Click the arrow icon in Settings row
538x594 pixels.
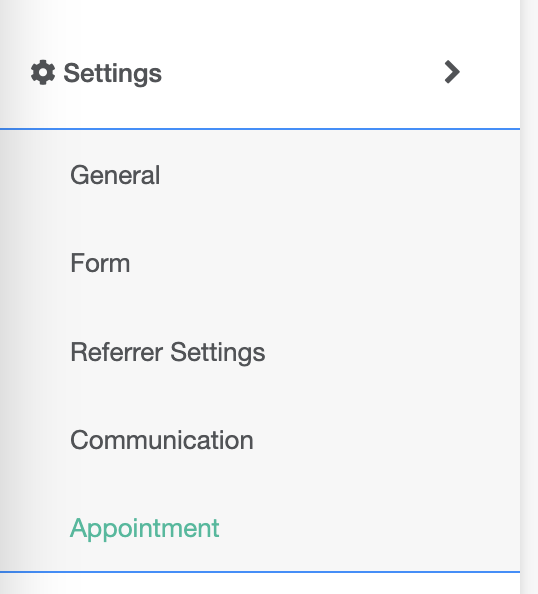[x=452, y=72]
